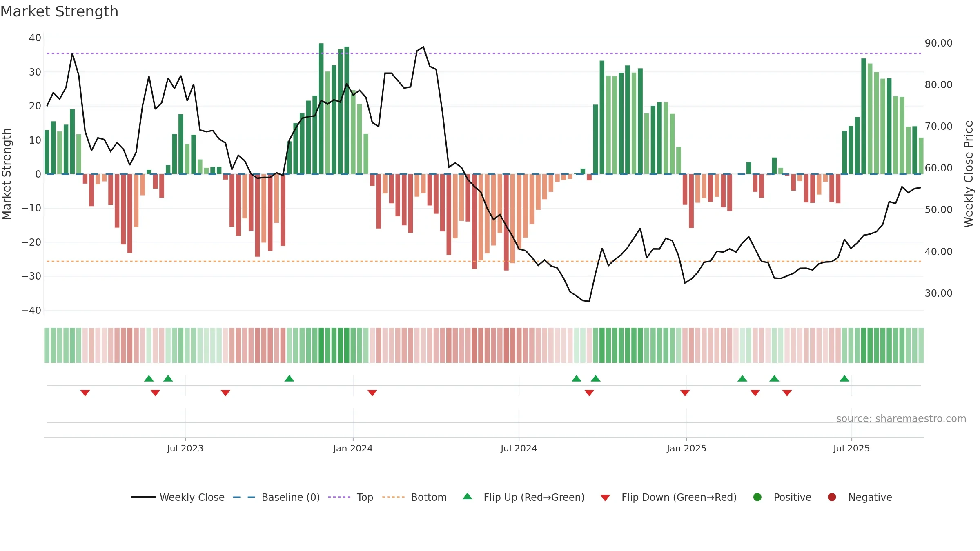Viewport: 980px width, 551px height.
Task: Toggle the Top legend entry
Action: (x=351, y=497)
